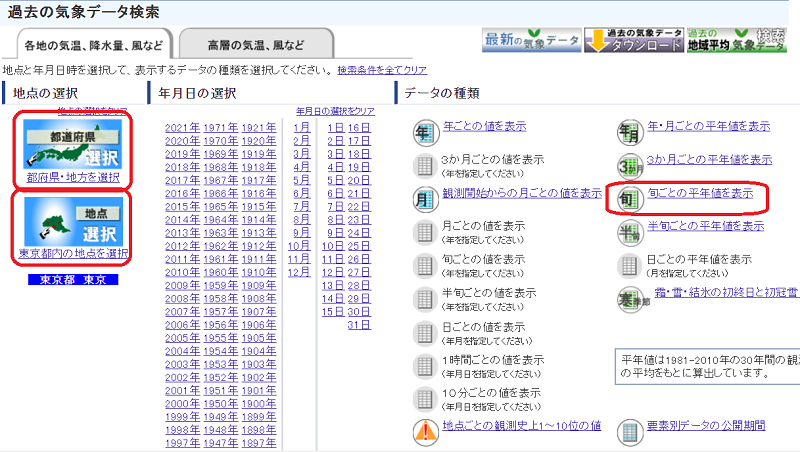Screen dimensions: 800x452
Task: Click the 半旬 icon for five-day normals
Action: coord(630,231)
